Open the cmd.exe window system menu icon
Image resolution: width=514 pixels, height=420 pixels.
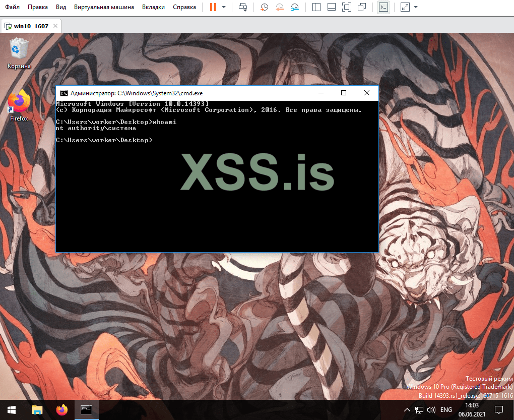click(63, 93)
